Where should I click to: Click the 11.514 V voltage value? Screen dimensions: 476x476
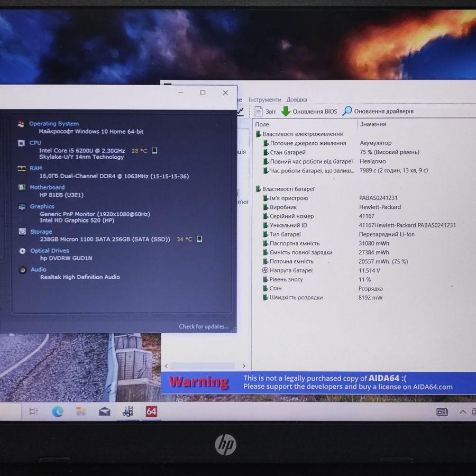tap(369, 270)
